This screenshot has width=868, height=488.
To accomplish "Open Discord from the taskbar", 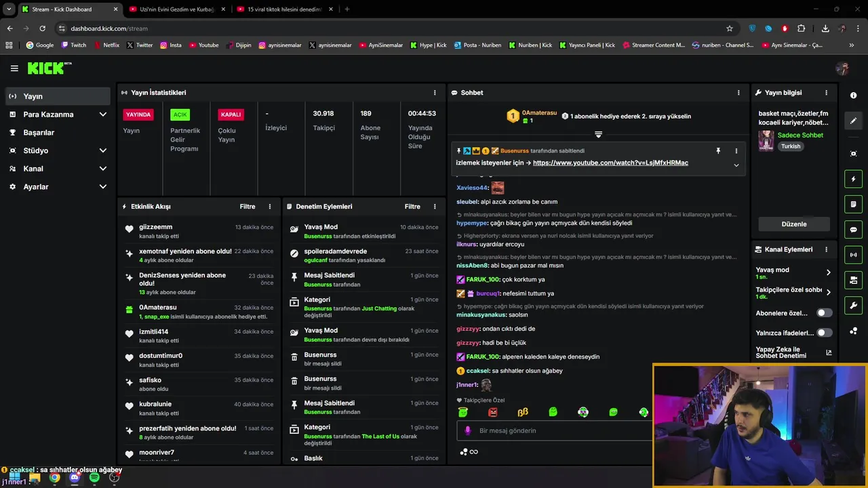I will 75,477.
